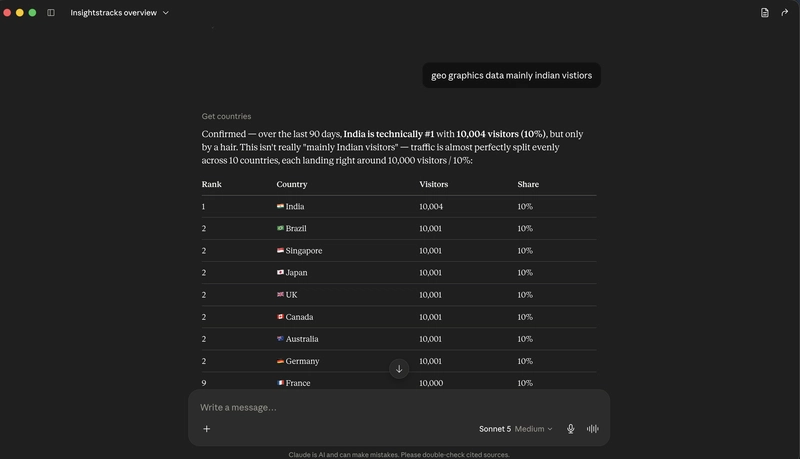Expand the Insightstracks overview title chevron

click(x=165, y=13)
